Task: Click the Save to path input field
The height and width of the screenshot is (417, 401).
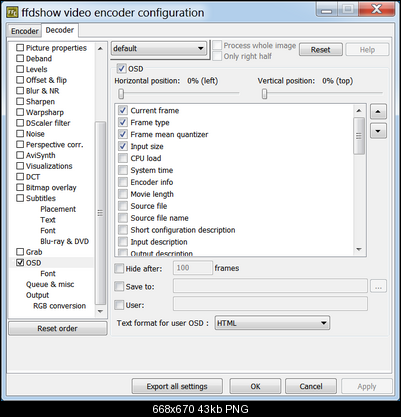Action: pyautogui.click(x=270, y=286)
